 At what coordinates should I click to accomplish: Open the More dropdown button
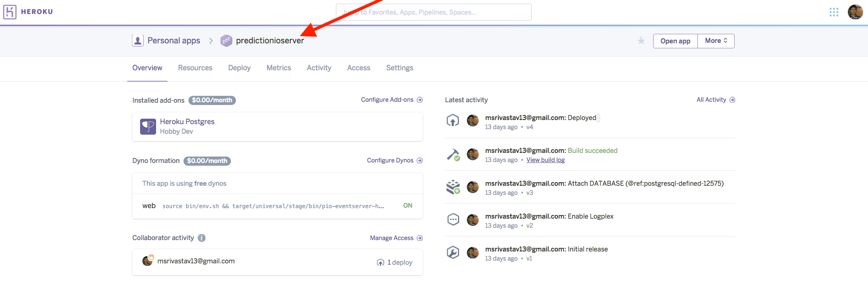(x=716, y=41)
